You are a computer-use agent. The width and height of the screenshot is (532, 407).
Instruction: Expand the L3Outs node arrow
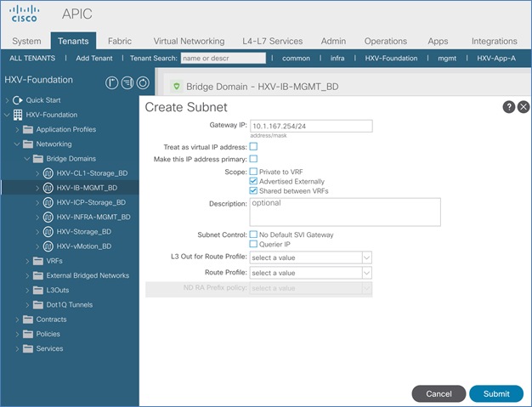point(27,290)
